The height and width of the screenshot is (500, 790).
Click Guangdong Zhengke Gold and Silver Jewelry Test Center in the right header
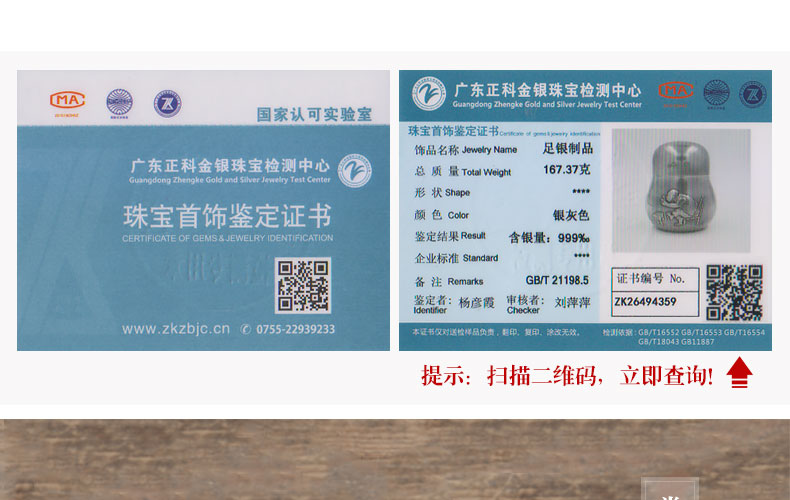tap(547, 104)
